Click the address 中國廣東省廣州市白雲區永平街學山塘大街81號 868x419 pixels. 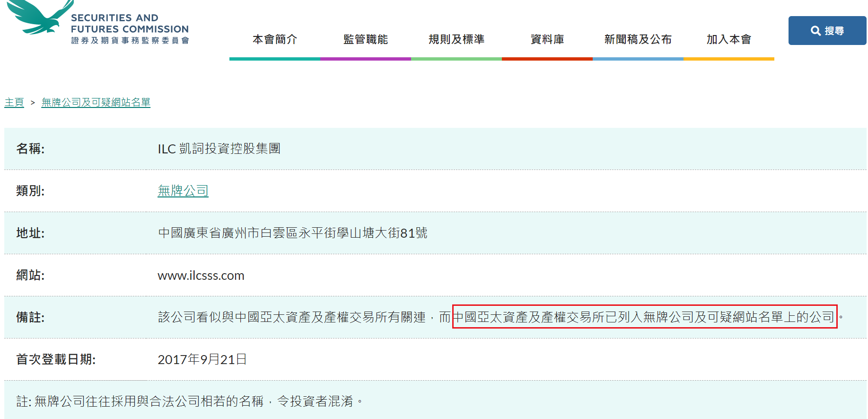pos(292,233)
